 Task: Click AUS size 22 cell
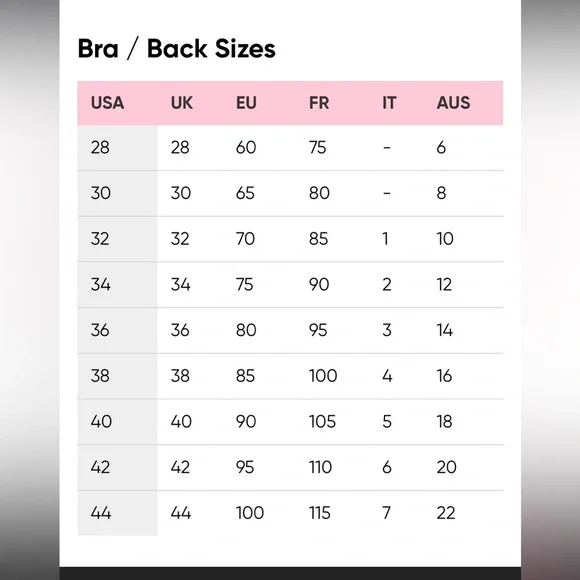(446, 513)
